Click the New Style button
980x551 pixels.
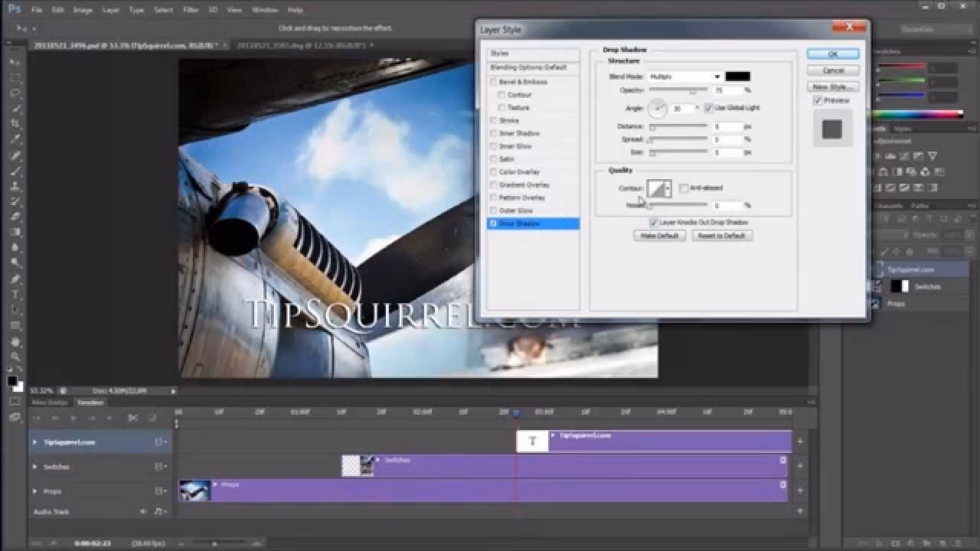(831, 85)
